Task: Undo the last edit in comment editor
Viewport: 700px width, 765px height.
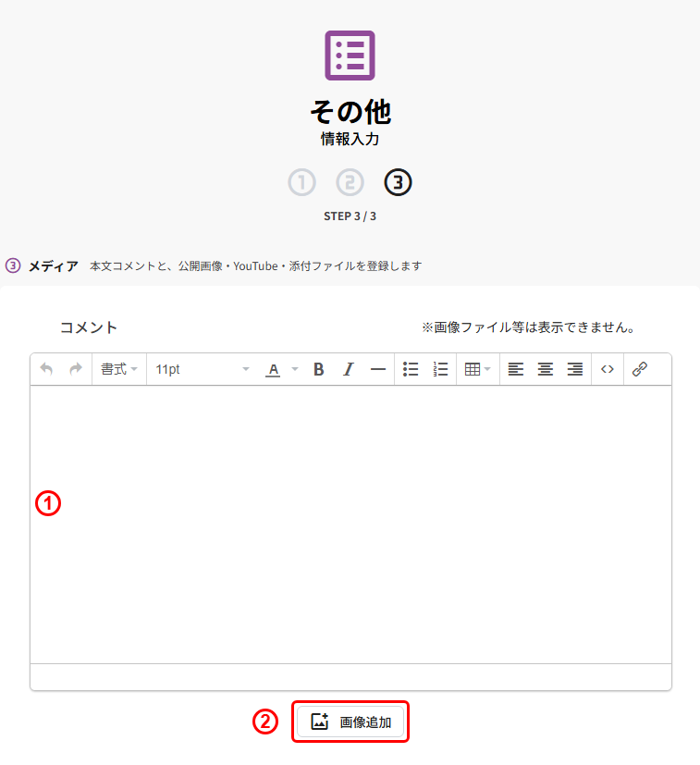Action: tap(46, 369)
